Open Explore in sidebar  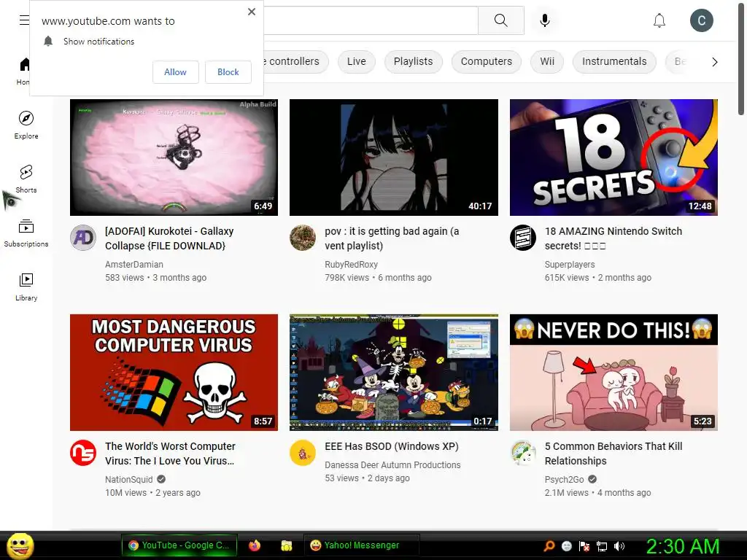point(26,125)
